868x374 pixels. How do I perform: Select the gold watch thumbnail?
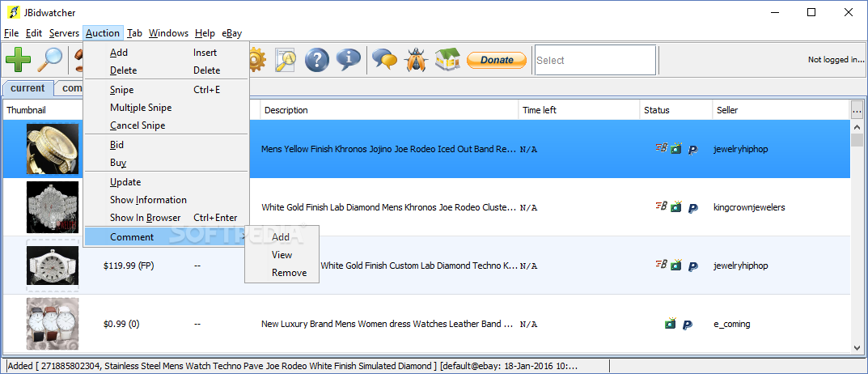click(x=53, y=148)
